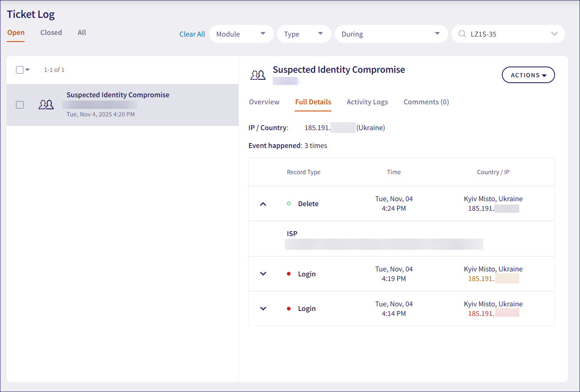This screenshot has height=392, width=580.
Task: Click the user-group icon on the ticket list entry
Action: pyautogui.click(x=46, y=105)
